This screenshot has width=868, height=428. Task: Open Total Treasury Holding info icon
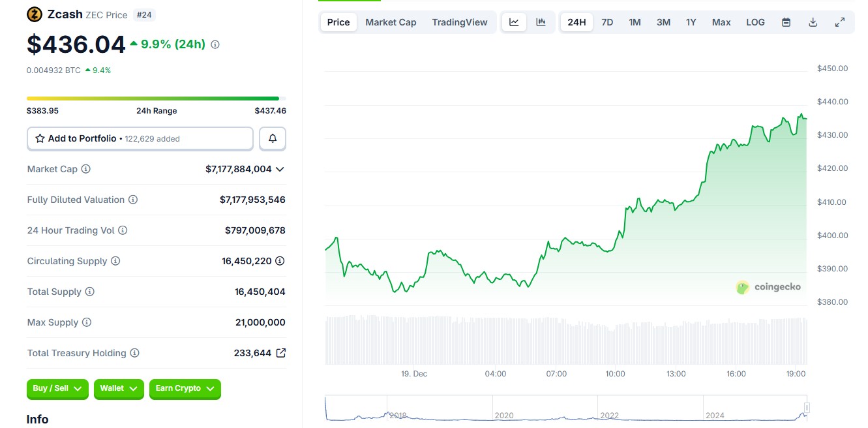click(134, 353)
